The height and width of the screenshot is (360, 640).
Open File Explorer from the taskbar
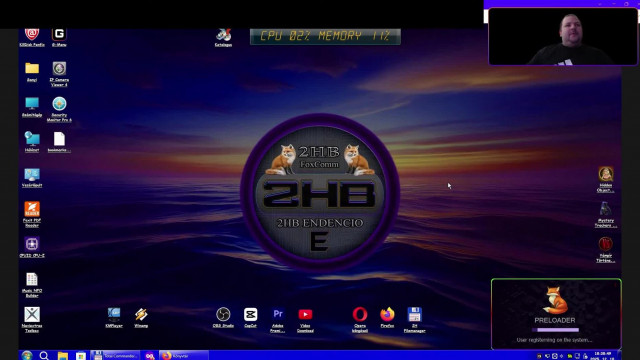62,356
